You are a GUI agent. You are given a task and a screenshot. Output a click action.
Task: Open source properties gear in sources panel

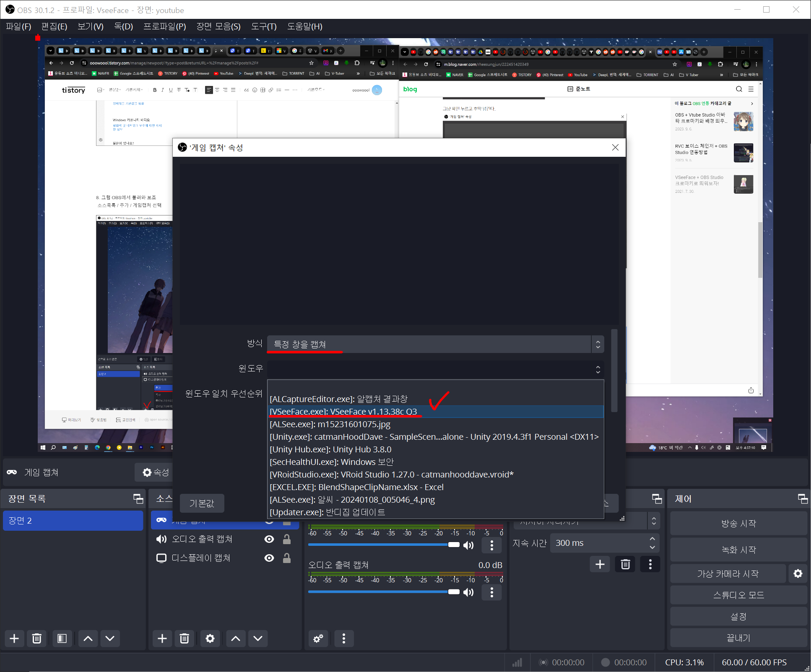tap(210, 638)
